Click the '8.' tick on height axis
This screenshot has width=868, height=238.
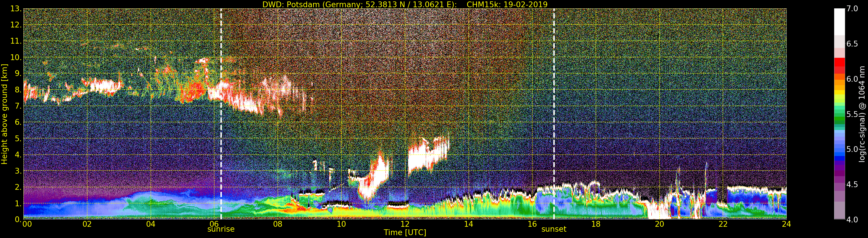pyautogui.click(x=18, y=90)
